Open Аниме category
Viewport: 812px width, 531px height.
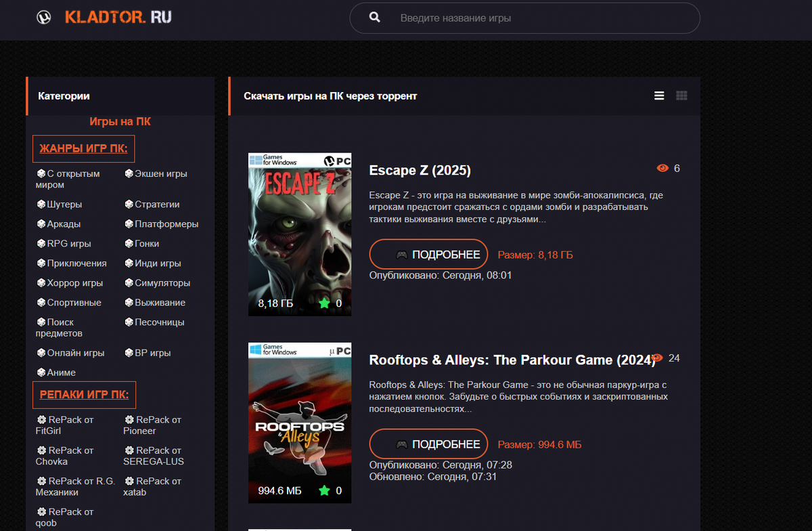pyautogui.click(x=56, y=373)
